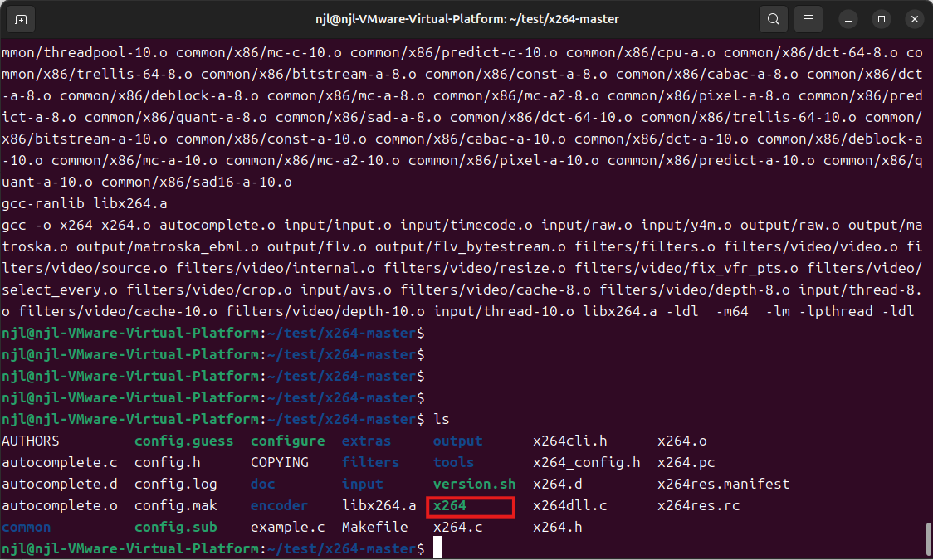Minimize the terminal window
The width and height of the screenshot is (933, 560).
click(848, 20)
